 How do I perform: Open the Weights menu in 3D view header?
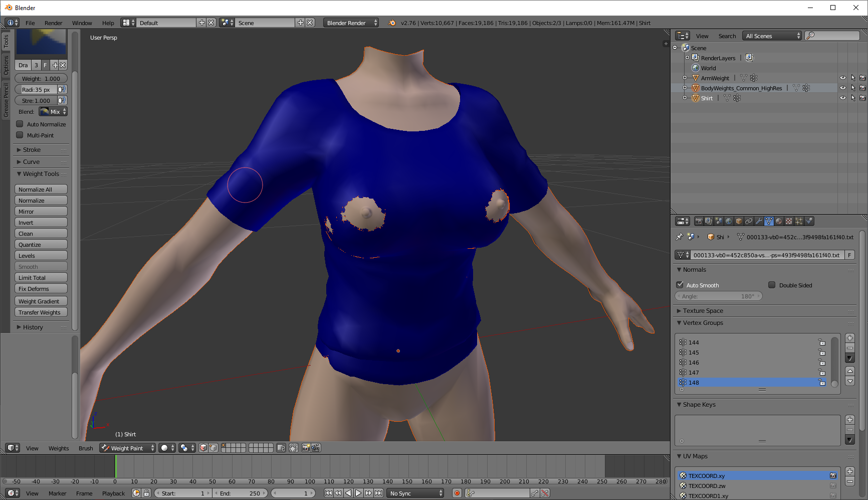tap(59, 448)
